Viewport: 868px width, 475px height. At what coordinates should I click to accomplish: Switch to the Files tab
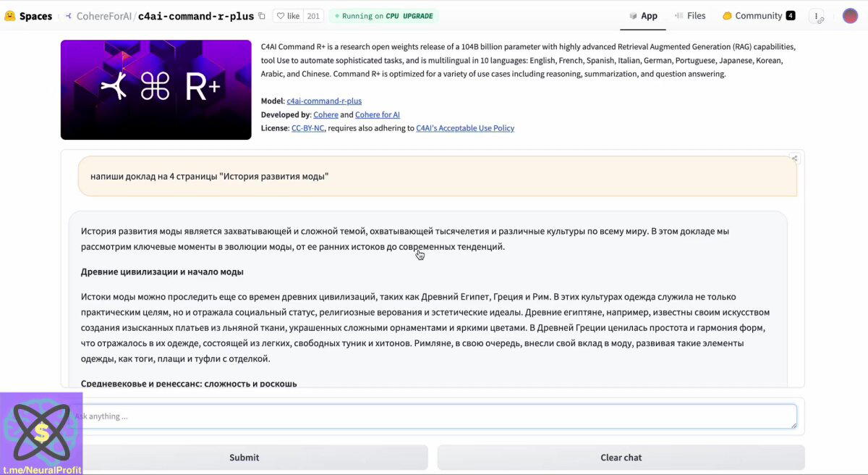[690, 16]
